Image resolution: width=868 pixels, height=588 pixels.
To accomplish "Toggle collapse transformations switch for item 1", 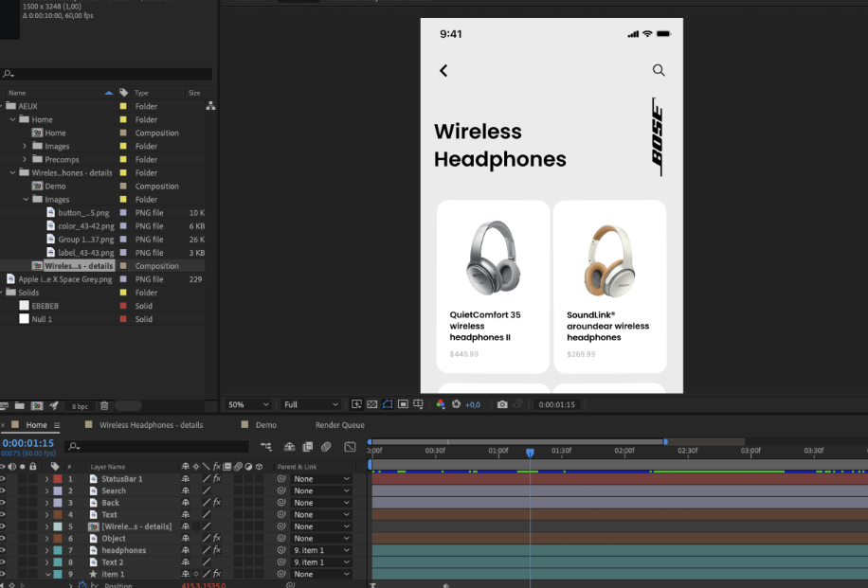I will tap(196, 574).
